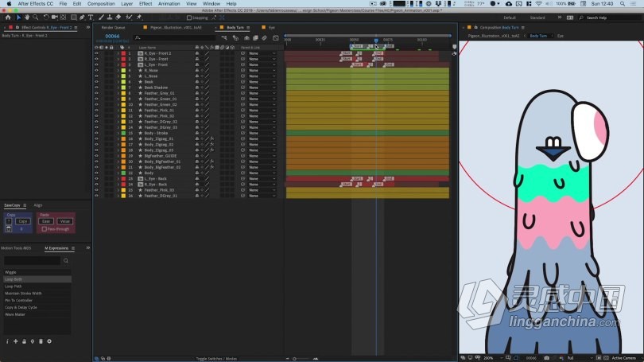
Task: Click the Home icon in the toolbar
Action: point(8,18)
